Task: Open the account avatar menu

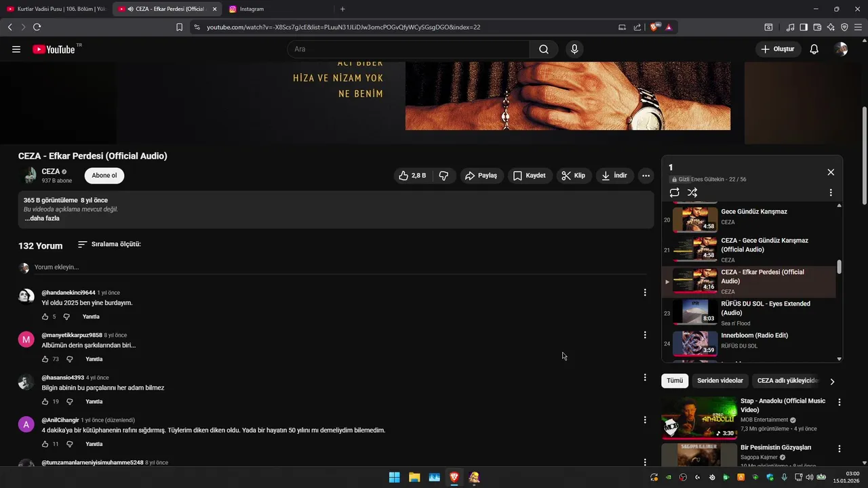Action: 841,49
